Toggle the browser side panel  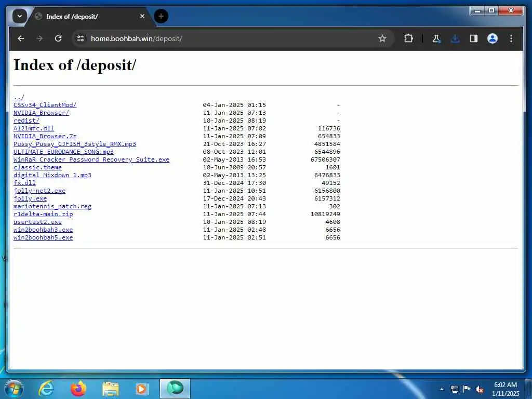click(x=474, y=38)
